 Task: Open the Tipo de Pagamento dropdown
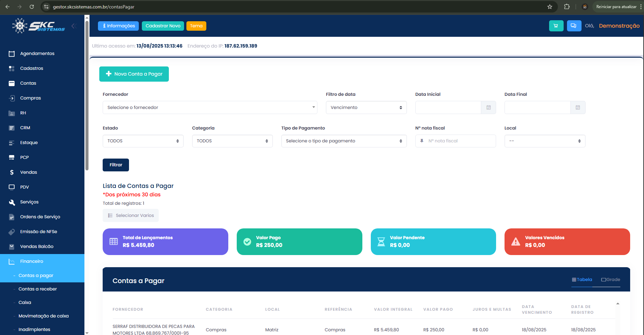pos(344,141)
